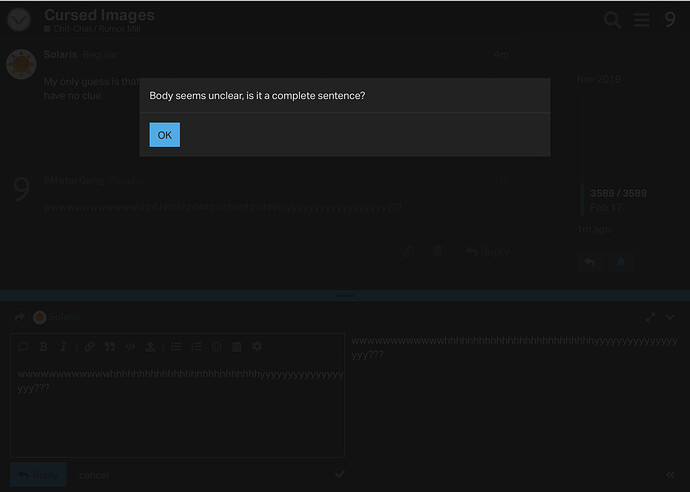The image size is (690, 492).
Task: Click the Italic formatting icon in composer
Action: coord(64,347)
